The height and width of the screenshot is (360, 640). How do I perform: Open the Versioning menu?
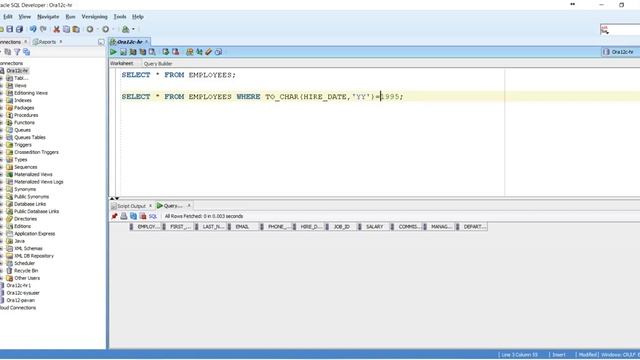[94, 17]
